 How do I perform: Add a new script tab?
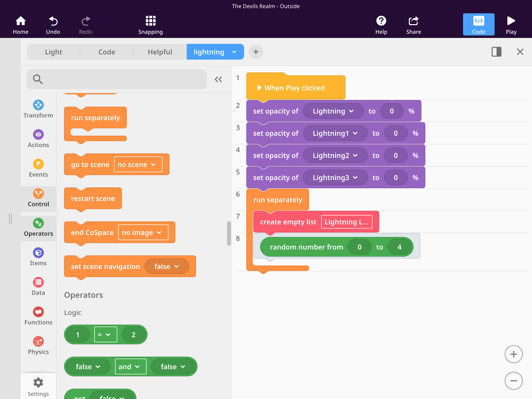[256, 52]
